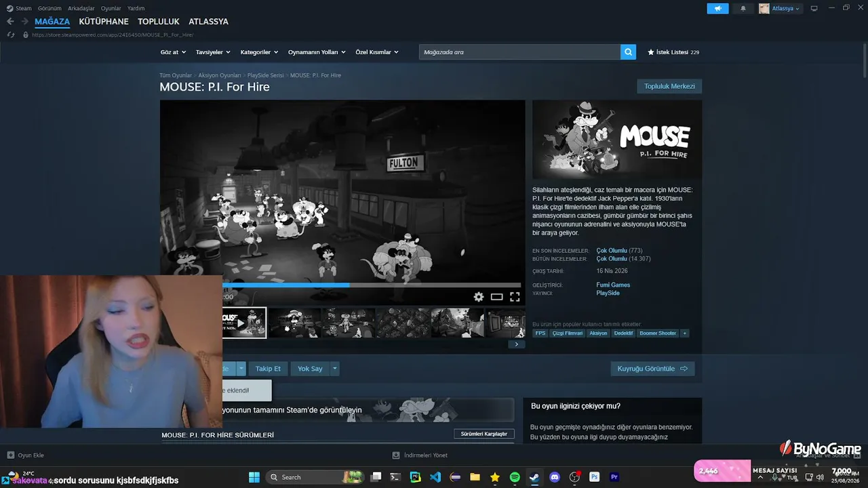Click the Aksiyon Oyunları breadcrumb link

tap(220, 75)
